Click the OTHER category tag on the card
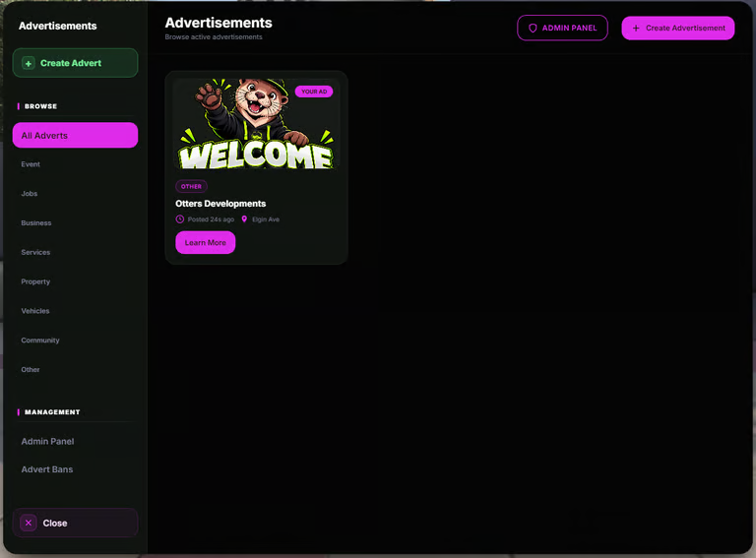The image size is (756, 558). click(x=191, y=186)
